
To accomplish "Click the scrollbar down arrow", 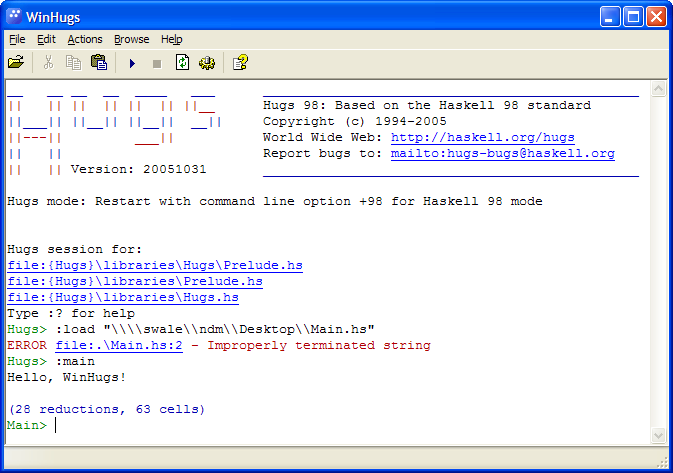I will [x=658, y=435].
